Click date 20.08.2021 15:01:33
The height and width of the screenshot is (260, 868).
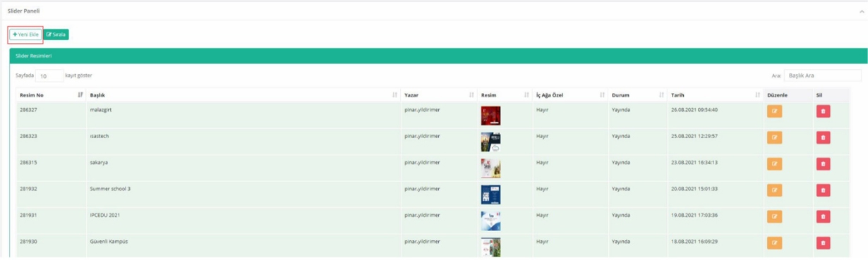[694, 189]
